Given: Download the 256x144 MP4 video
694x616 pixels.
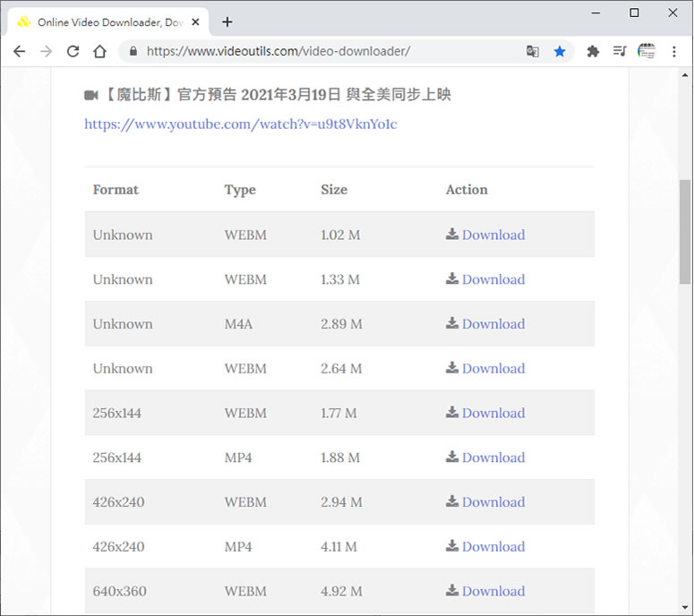Looking at the screenshot, I should tap(493, 458).
